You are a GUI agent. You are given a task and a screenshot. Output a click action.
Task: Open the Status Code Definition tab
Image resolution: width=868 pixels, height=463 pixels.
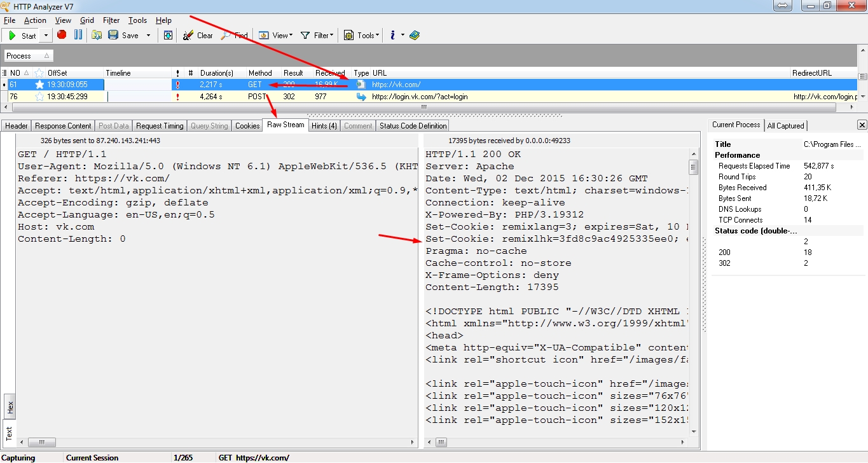(413, 126)
